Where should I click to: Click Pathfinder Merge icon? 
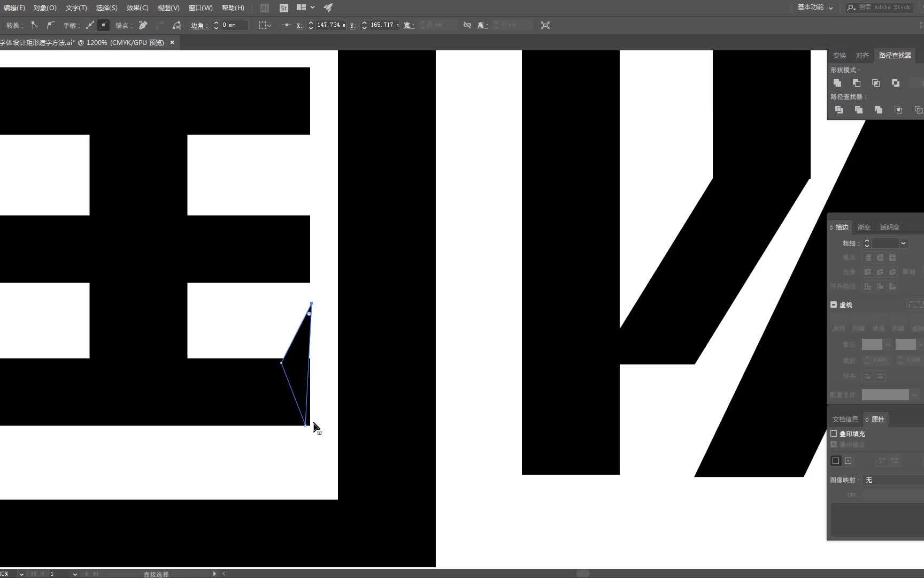click(x=878, y=110)
